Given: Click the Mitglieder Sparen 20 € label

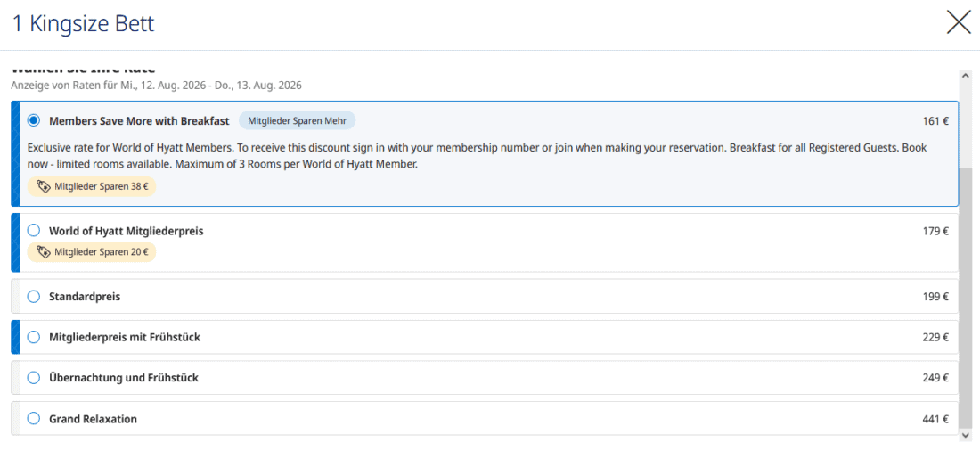Looking at the screenshot, I should pos(91,252).
